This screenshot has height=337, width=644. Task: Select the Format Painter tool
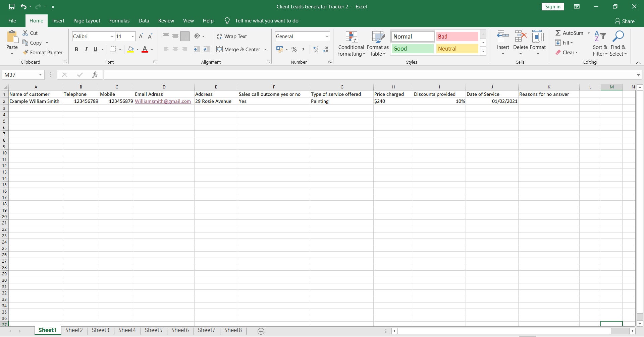pos(43,52)
